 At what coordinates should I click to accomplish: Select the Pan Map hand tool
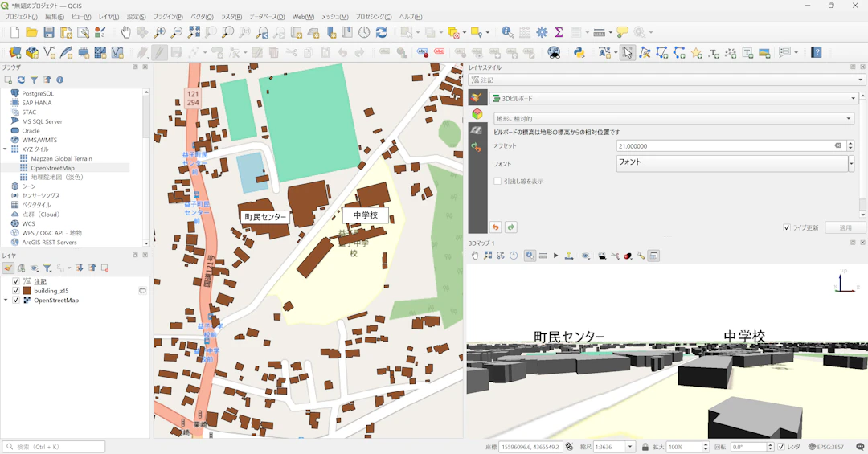click(x=125, y=32)
